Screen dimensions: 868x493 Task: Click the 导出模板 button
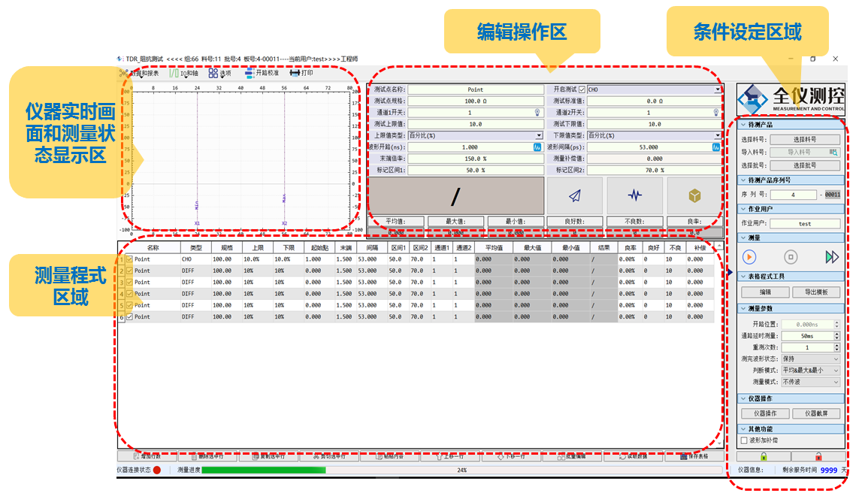pos(815,292)
